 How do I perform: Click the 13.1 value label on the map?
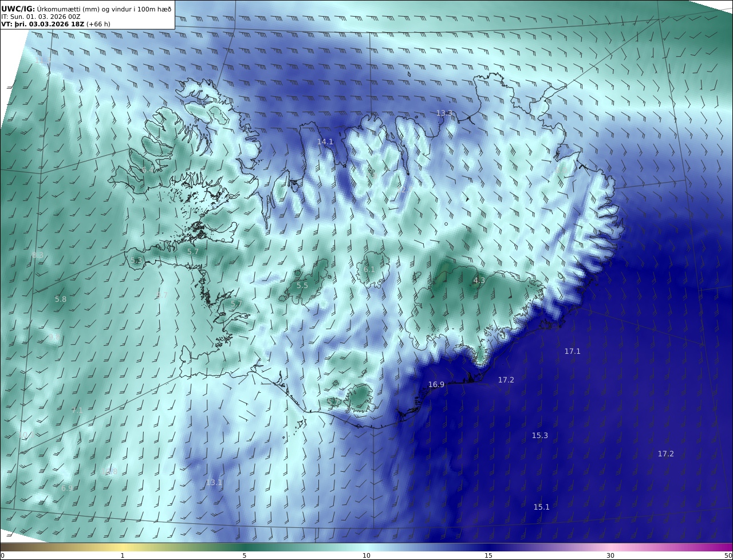(x=214, y=482)
